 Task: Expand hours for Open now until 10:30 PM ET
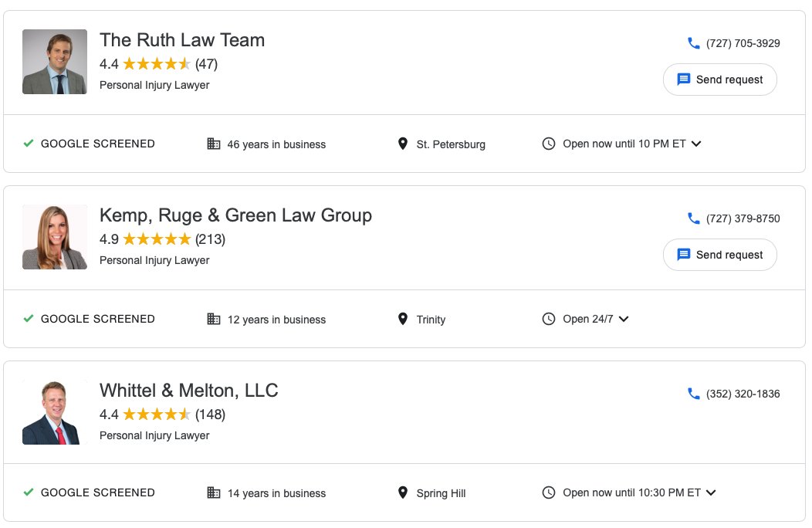pyautogui.click(x=711, y=492)
